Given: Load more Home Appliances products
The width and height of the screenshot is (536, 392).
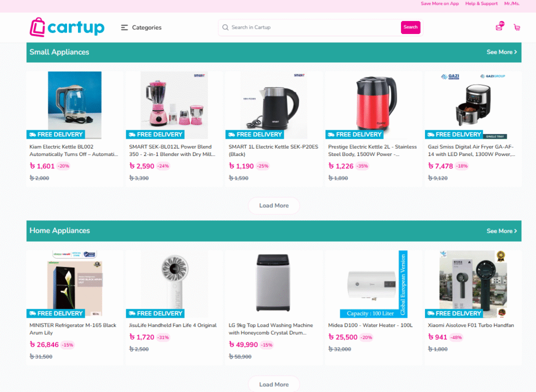Looking at the screenshot, I should [274, 385].
